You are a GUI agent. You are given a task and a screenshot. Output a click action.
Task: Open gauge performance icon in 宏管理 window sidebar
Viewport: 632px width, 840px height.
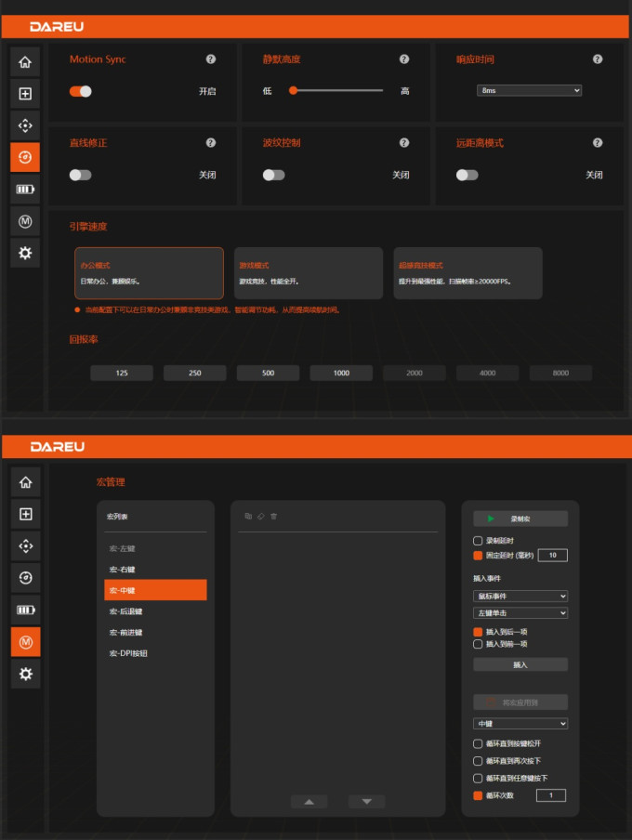pos(26,578)
